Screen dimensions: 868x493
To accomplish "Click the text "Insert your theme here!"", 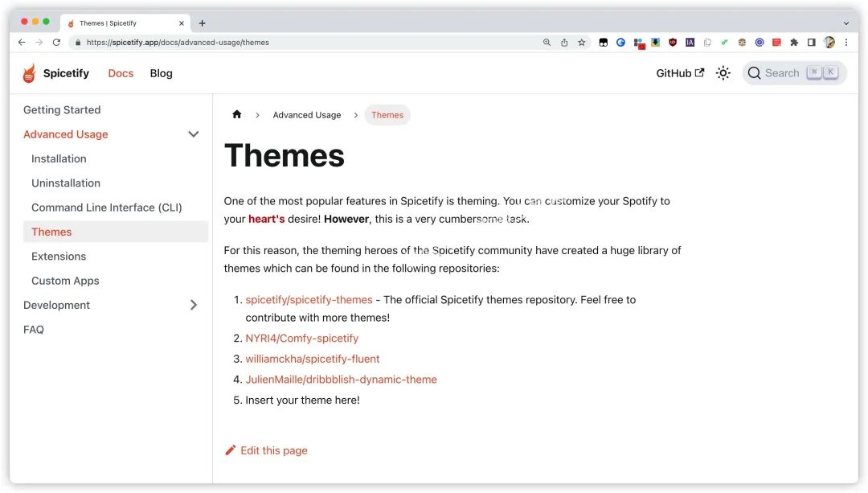I will (302, 400).
